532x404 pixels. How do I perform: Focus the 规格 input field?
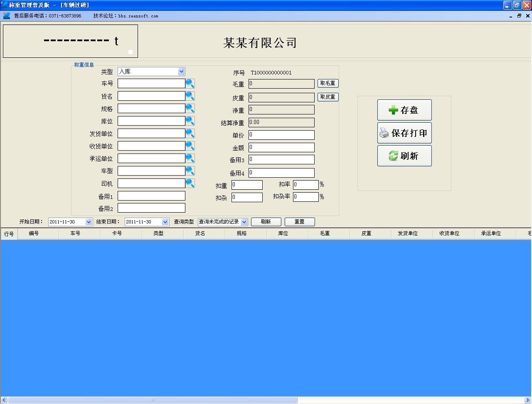(151, 109)
